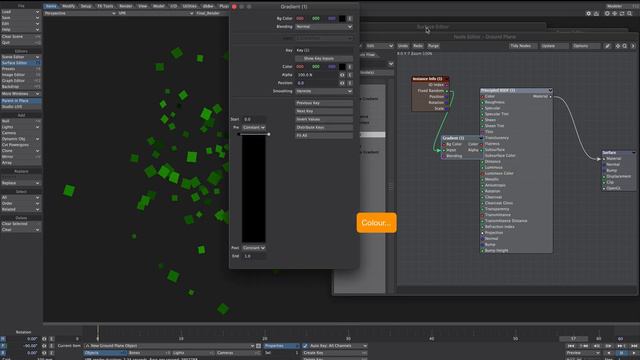Click Tidy Nodes in Node Editor
Image resolution: width=640 pixels, height=360 pixels.
click(x=523, y=46)
